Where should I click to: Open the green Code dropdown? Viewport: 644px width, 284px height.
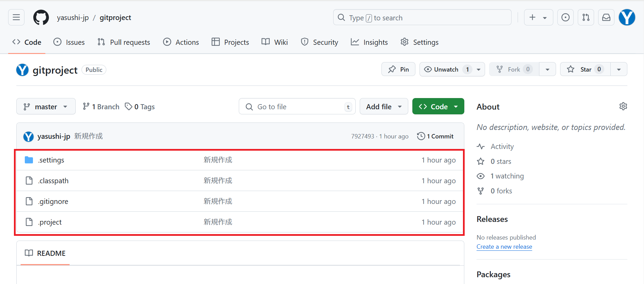[x=438, y=107]
